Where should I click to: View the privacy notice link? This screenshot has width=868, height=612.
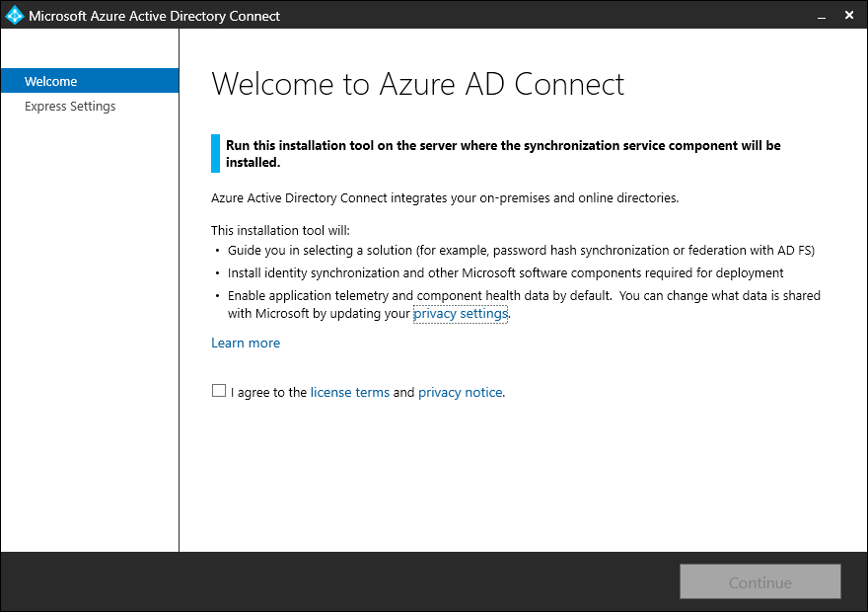(x=460, y=392)
